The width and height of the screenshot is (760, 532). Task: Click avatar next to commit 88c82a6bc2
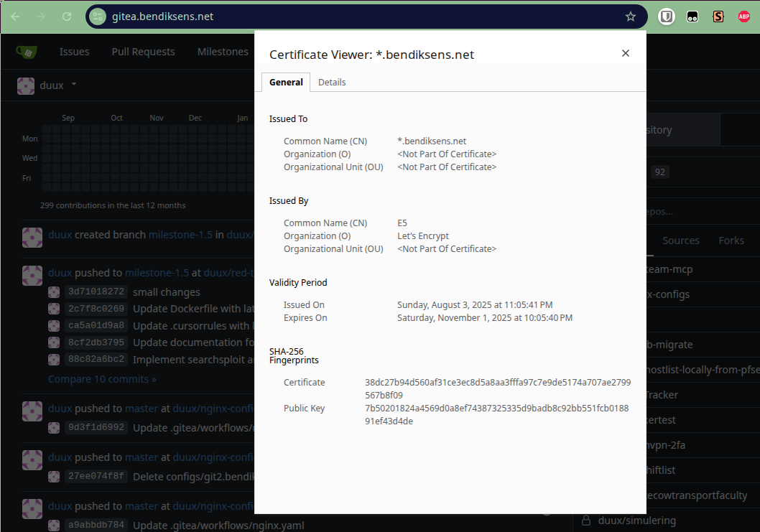coord(54,360)
